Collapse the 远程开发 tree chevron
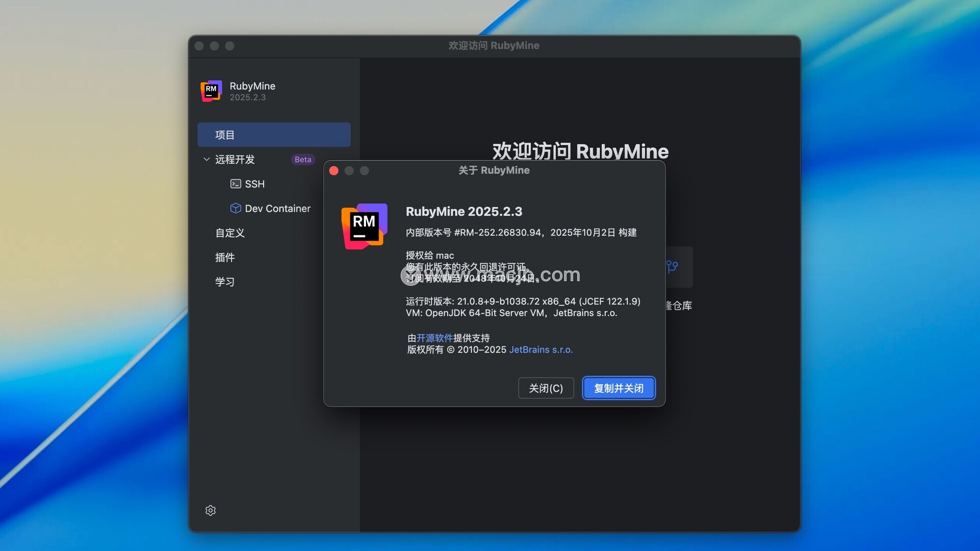 [207, 159]
